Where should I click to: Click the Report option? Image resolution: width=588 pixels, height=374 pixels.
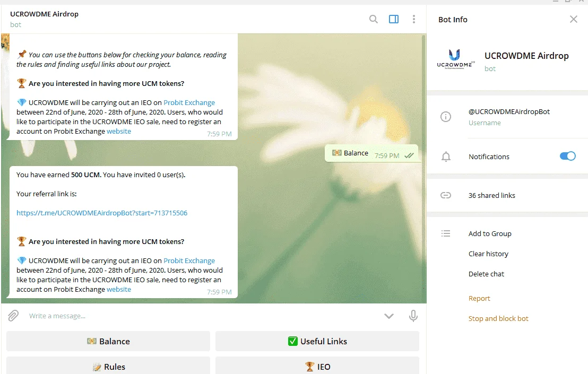click(479, 298)
